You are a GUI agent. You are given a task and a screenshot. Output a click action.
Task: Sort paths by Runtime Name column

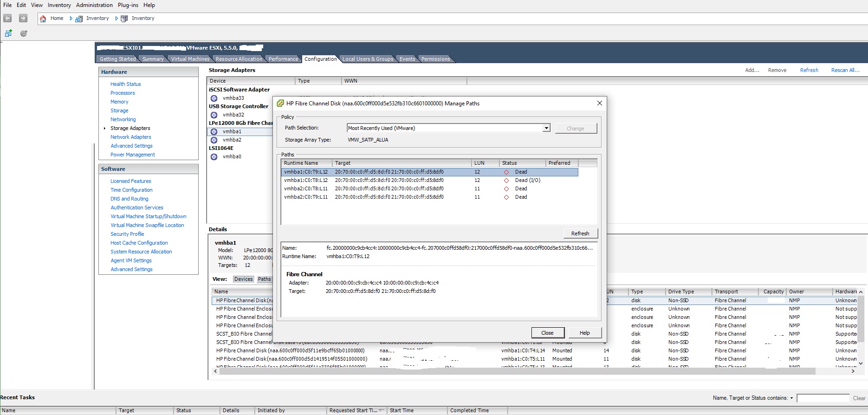(x=306, y=163)
